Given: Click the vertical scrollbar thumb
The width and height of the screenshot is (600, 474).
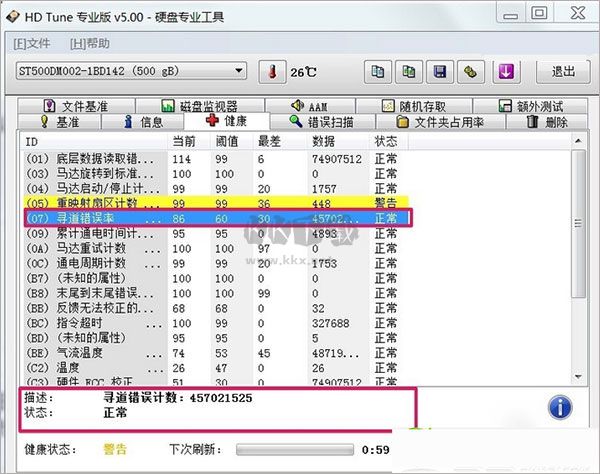Looking at the screenshot, I should click(578, 223).
